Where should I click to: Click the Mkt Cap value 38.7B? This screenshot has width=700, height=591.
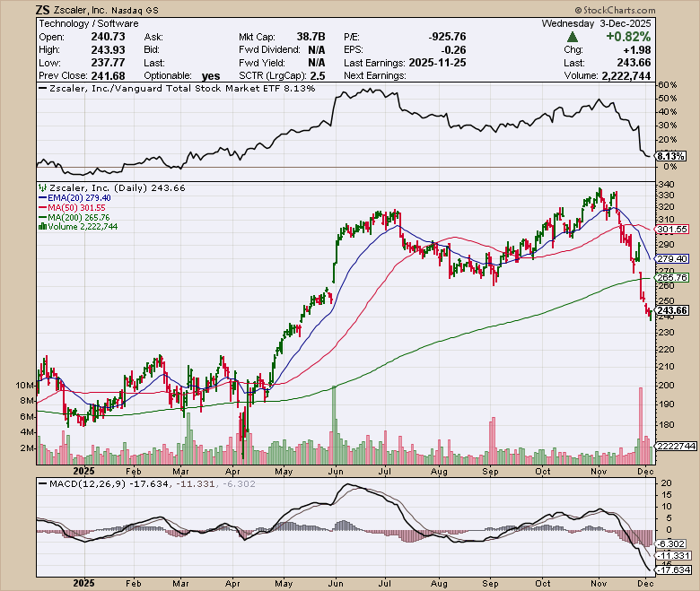311,37
